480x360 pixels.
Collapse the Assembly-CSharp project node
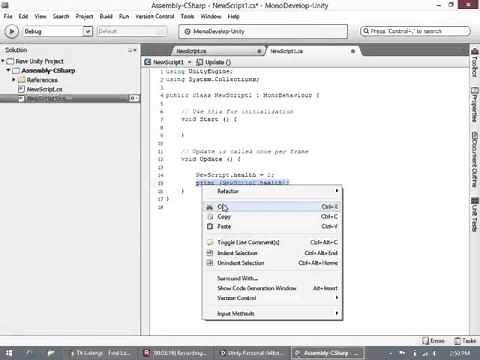tap(8, 70)
